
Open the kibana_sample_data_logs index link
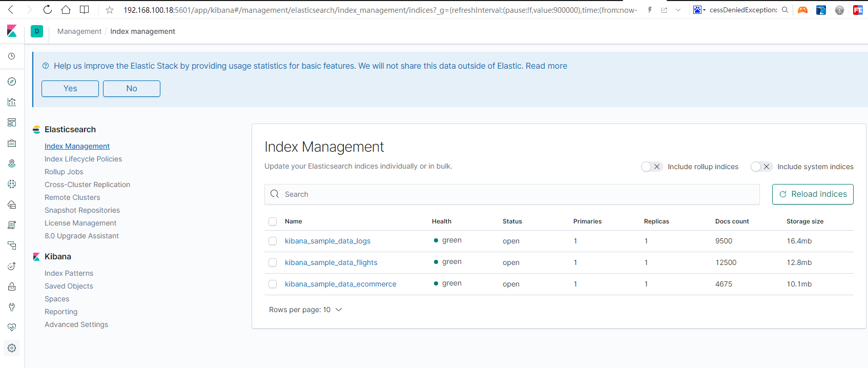click(327, 241)
